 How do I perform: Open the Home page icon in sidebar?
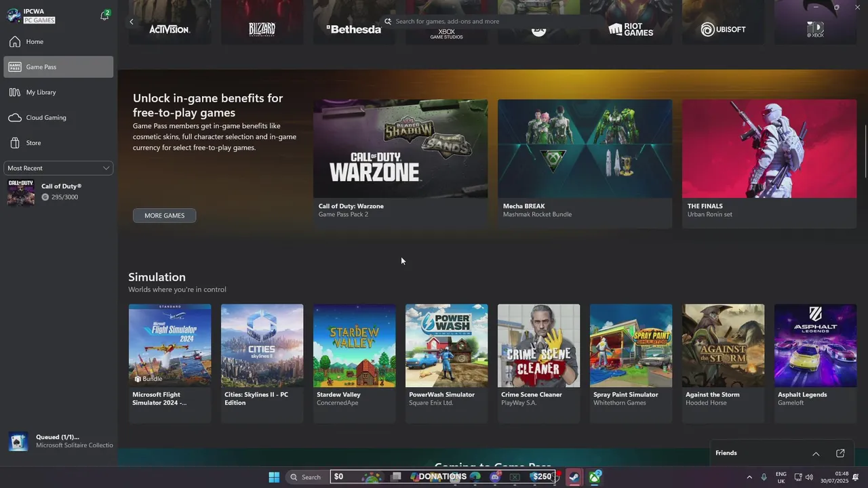15,42
